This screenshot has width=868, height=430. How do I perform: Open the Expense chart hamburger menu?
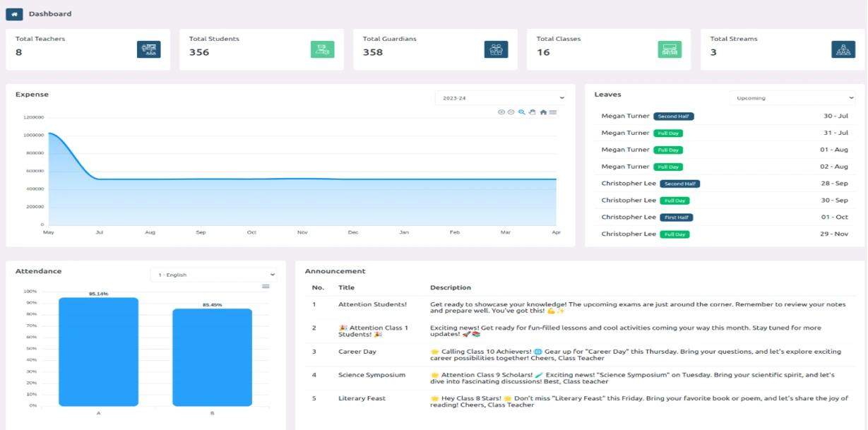(x=553, y=112)
